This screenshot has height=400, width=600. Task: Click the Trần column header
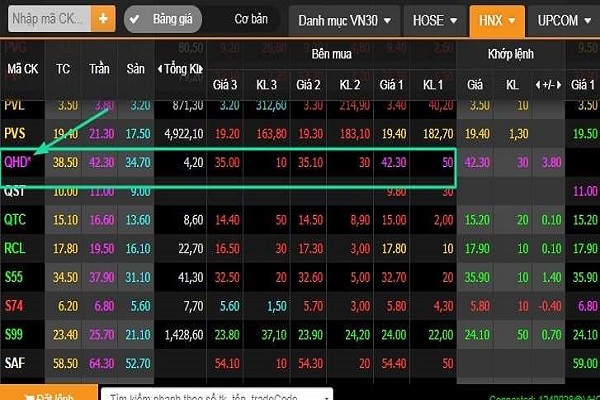(x=100, y=69)
